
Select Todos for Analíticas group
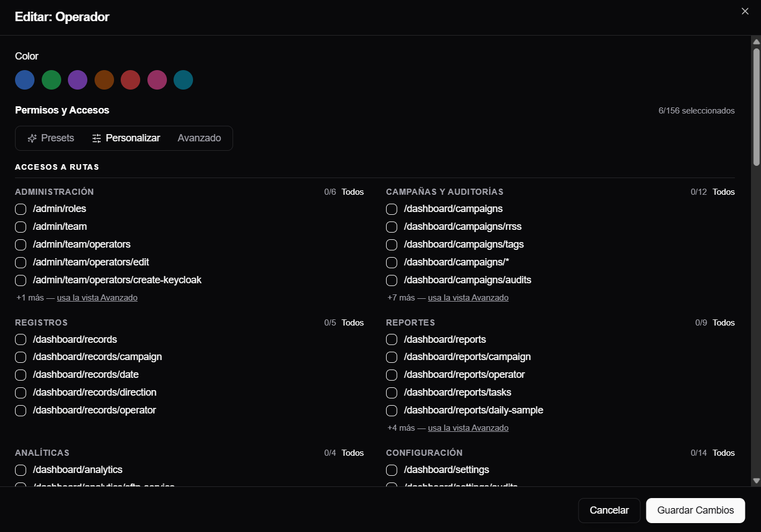point(353,453)
